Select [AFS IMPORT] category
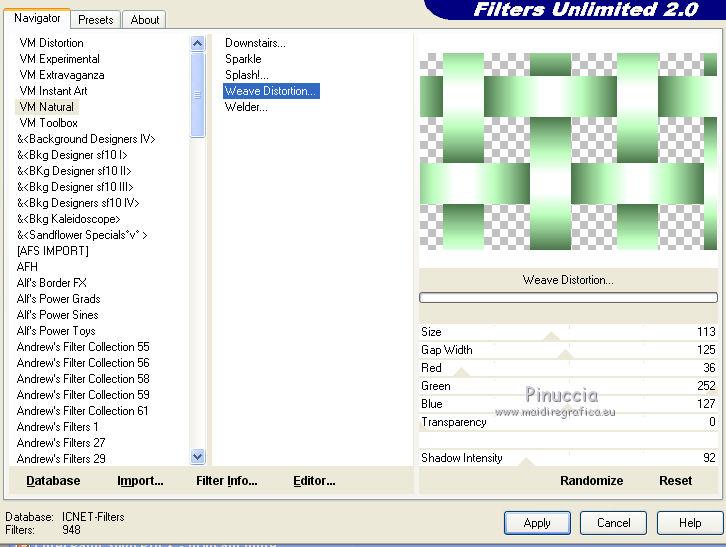The height and width of the screenshot is (547, 726). (52, 251)
